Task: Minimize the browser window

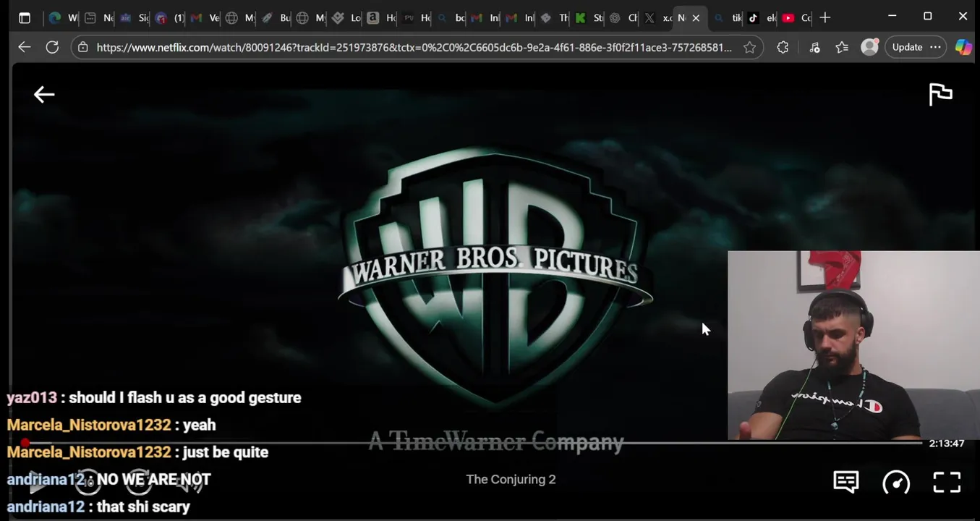Action: coord(892,17)
